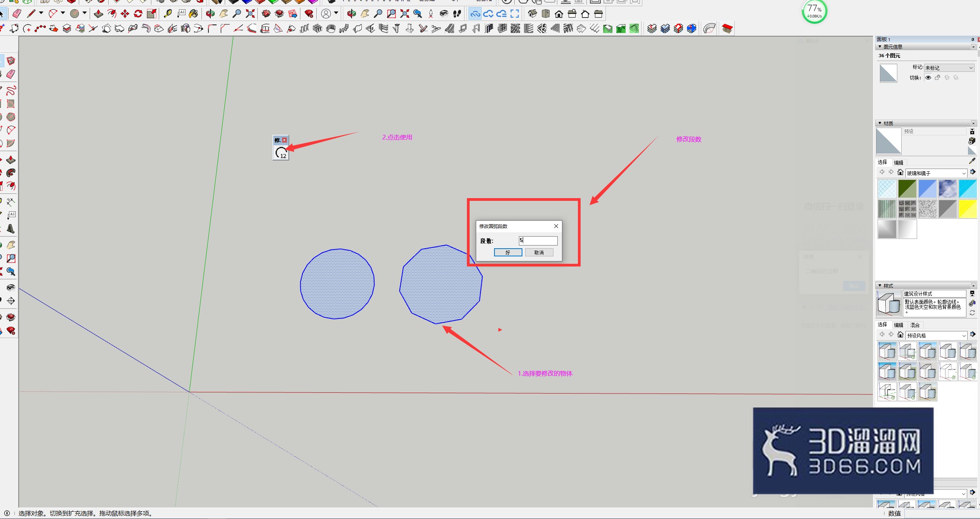Toggle the eye visibility for selected entities
The image size is (980, 519).
click(928, 78)
